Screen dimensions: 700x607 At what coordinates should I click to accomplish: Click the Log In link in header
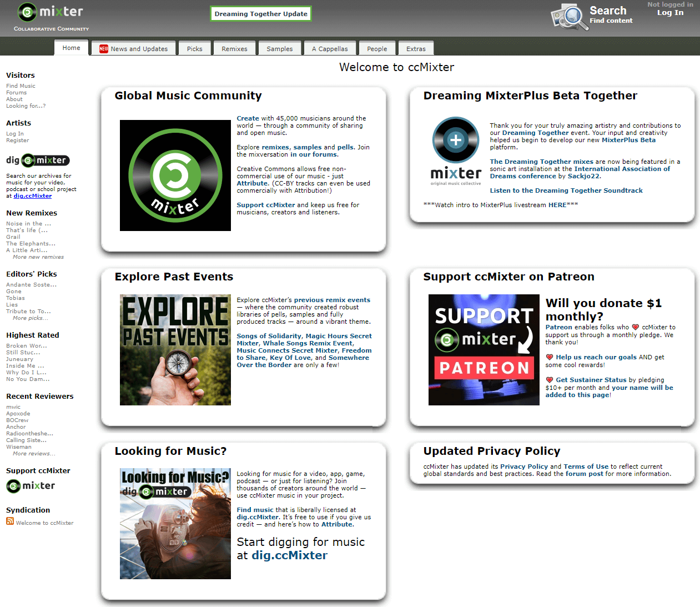[670, 13]
